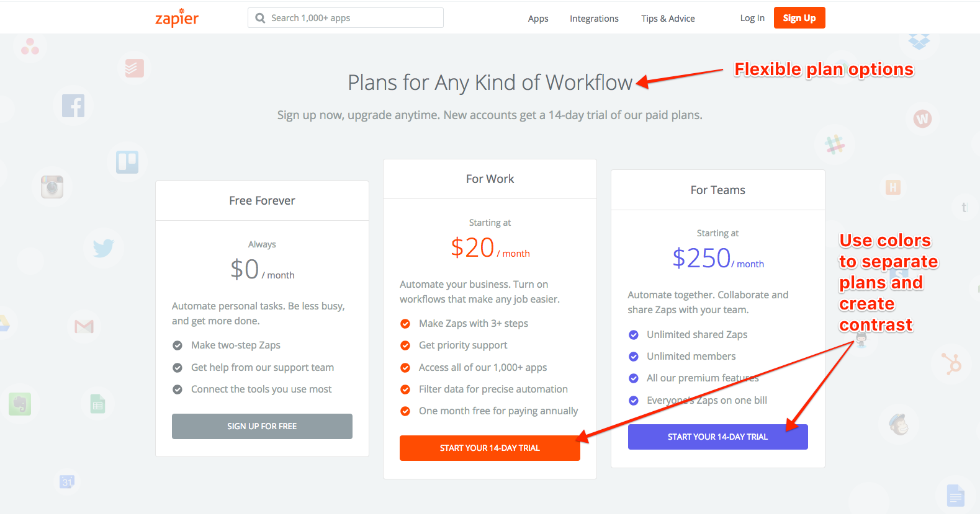
Task: Click the gray Sign Up For Free button
Action: coord(262,426)
